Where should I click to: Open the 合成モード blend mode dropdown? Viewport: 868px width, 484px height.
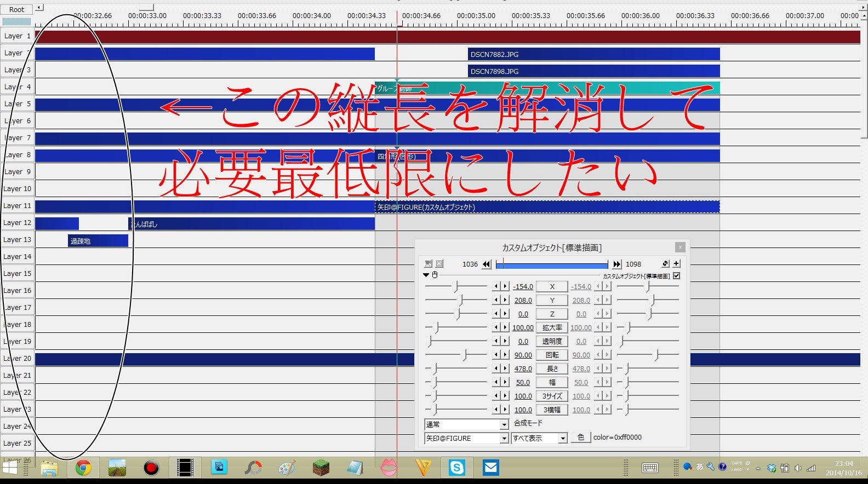(466, 424)
